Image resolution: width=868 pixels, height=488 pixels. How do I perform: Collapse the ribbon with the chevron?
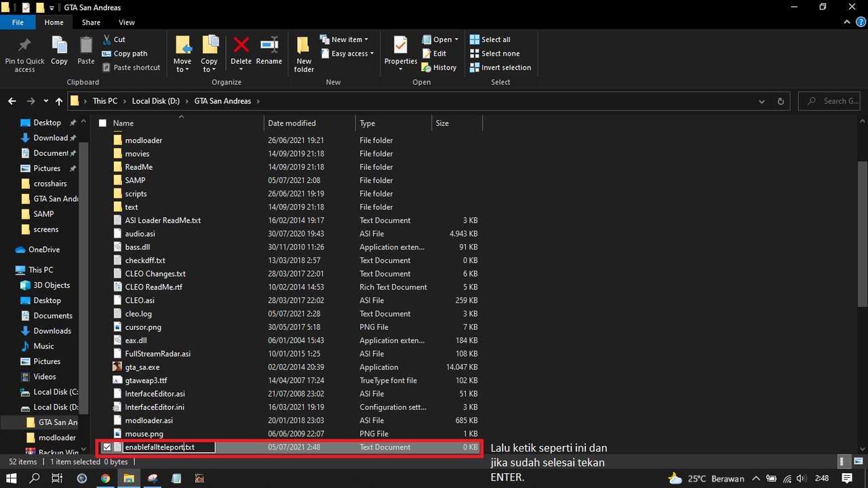(846, 22)
